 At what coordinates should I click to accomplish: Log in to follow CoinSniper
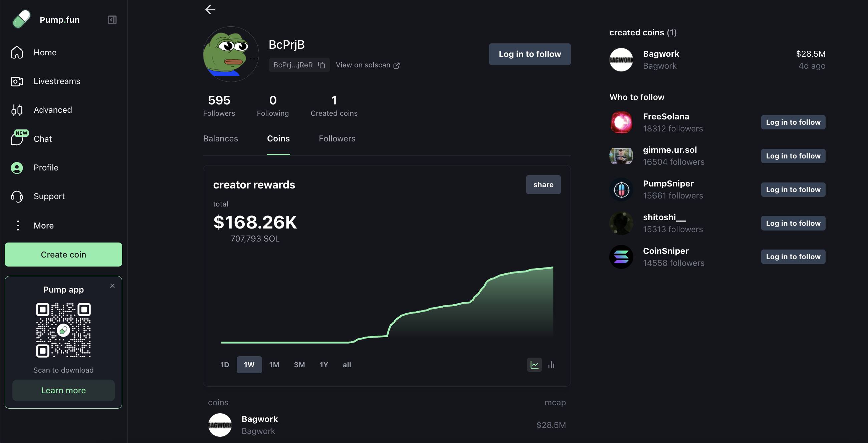(x=794, y=257)
